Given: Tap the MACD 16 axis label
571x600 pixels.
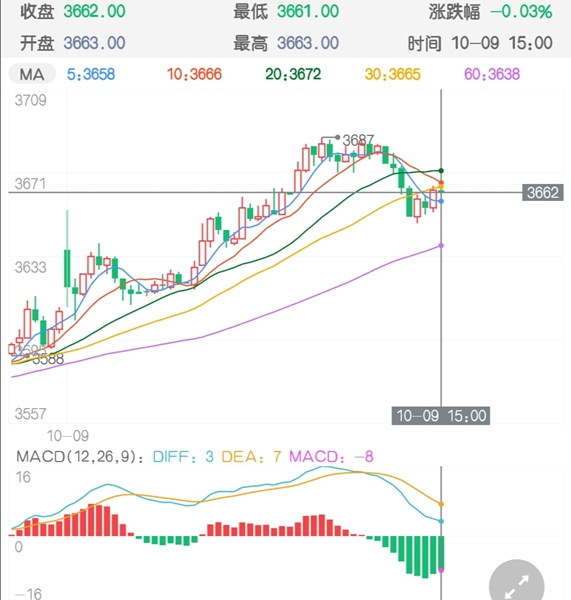Looking at the screenshot, I should [23, 477].
